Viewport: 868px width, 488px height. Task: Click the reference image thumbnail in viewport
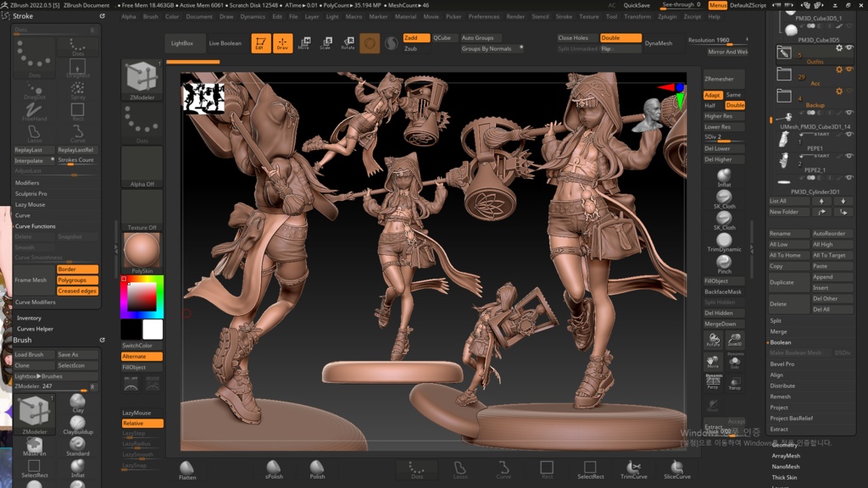point(203,98)
